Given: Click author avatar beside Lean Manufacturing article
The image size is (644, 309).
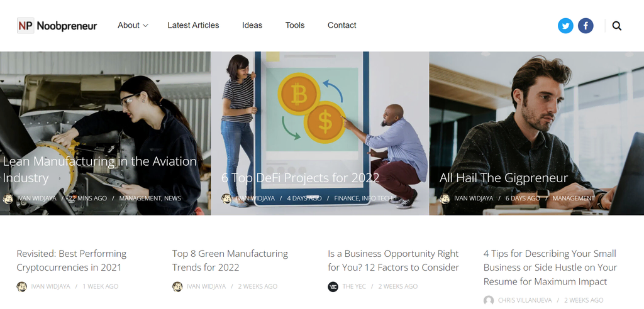Looking at the screenshot, I should click(8, 198).
